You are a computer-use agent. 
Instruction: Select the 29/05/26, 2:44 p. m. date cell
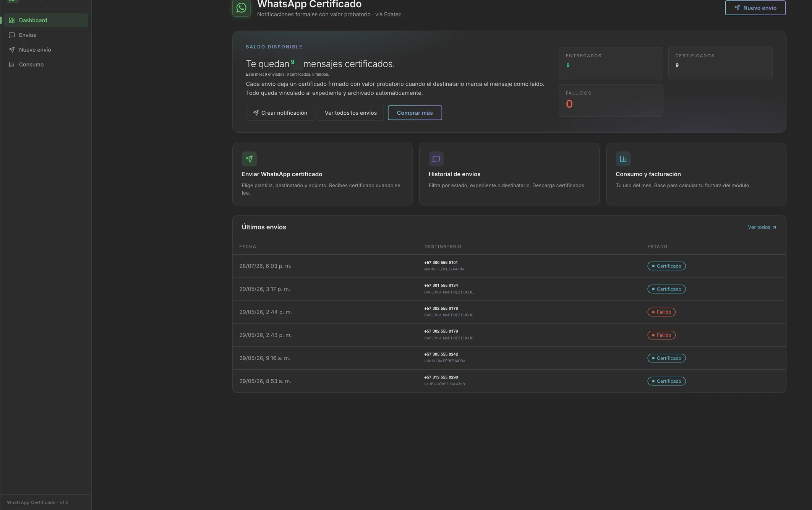tap(266, 312)
